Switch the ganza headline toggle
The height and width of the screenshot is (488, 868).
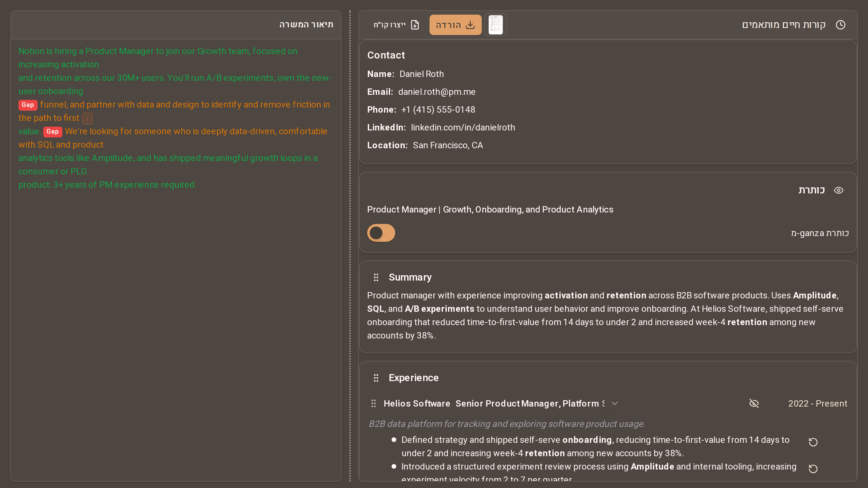click(x=381, y=233)
